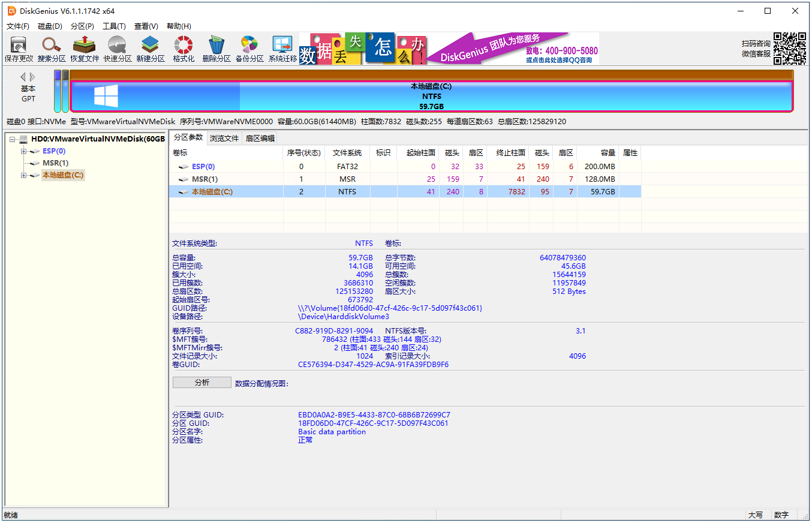Click the 新建分区 (New Partition) icon

(150, 48)
